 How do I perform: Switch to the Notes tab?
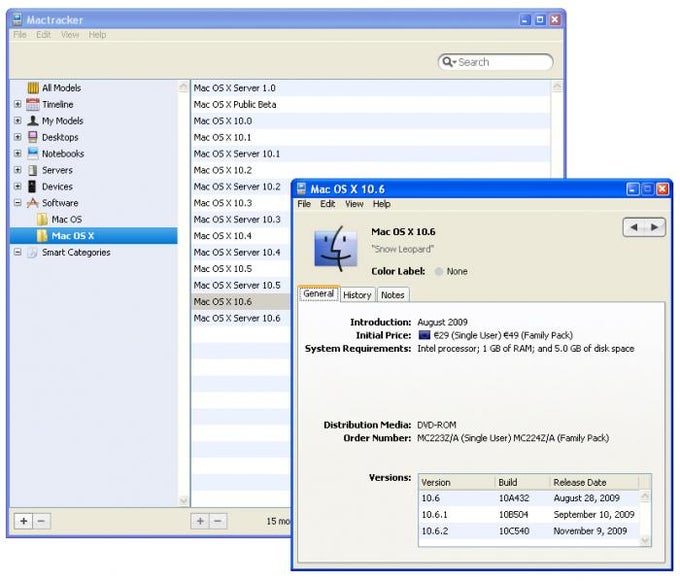click(393, 295)
